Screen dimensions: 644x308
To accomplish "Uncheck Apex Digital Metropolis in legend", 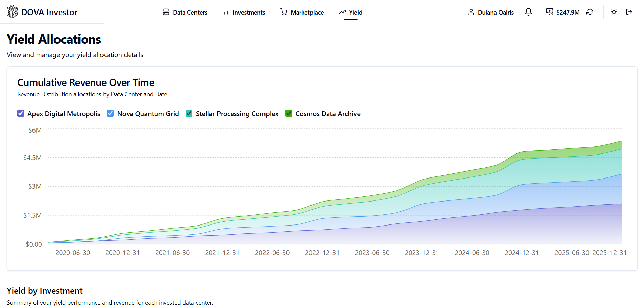I will point(21,113).
